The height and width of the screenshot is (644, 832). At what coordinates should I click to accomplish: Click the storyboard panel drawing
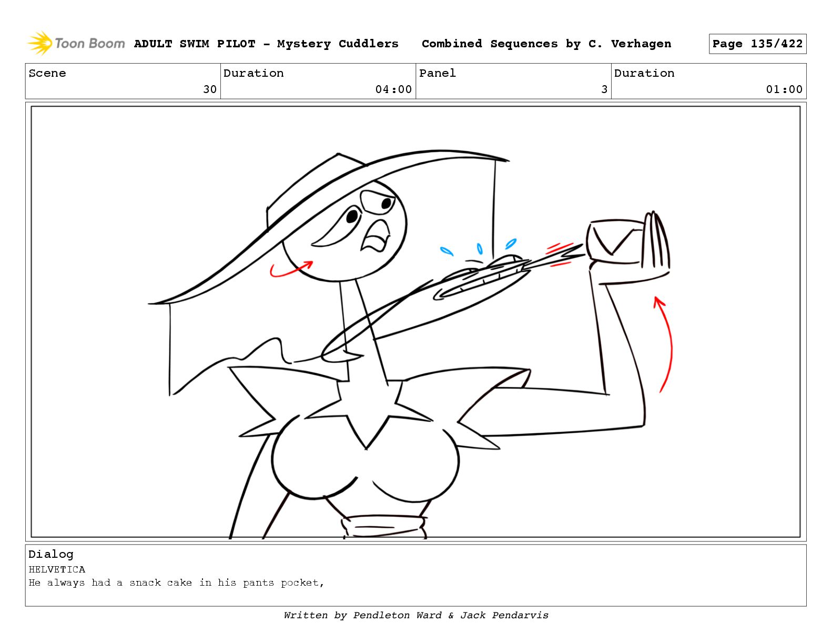[415, 322]
